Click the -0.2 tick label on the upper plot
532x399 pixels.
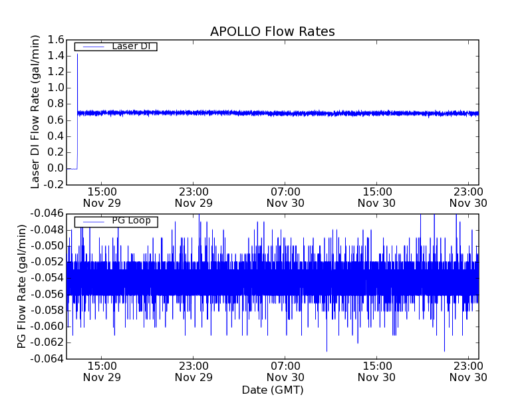tap(53, 184)
